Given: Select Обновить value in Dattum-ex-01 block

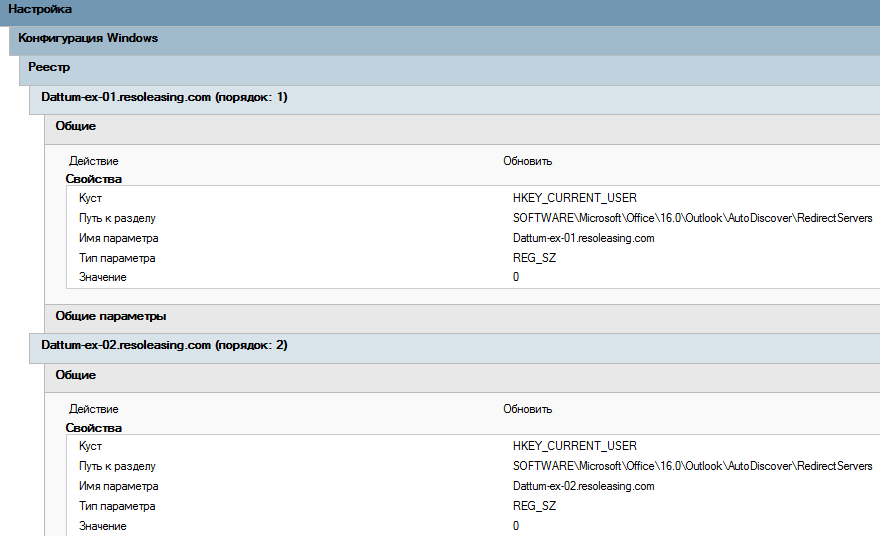Looking at the screenshot, I should tap(528, 161).
